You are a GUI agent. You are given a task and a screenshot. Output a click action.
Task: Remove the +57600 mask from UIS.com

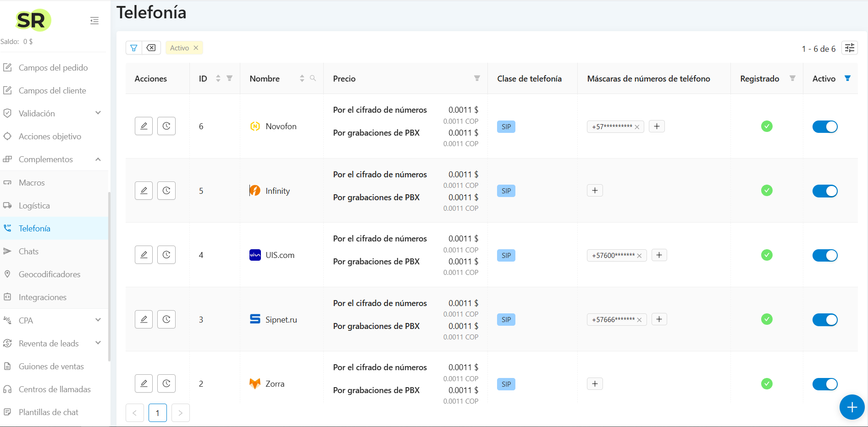pos(639,256)
